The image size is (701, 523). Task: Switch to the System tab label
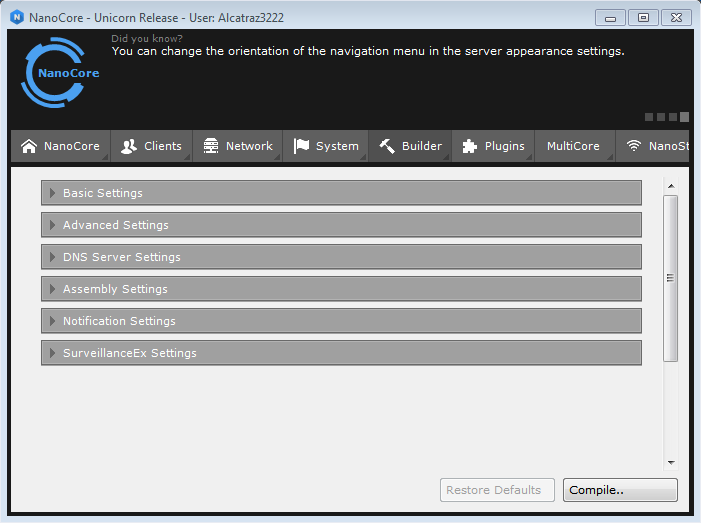click(x=337, y=146)
